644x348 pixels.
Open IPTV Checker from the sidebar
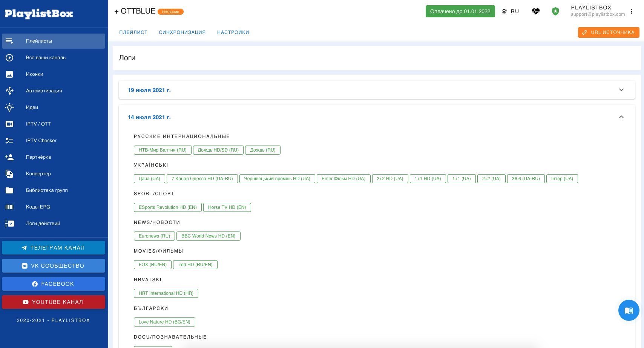(54, 141)
